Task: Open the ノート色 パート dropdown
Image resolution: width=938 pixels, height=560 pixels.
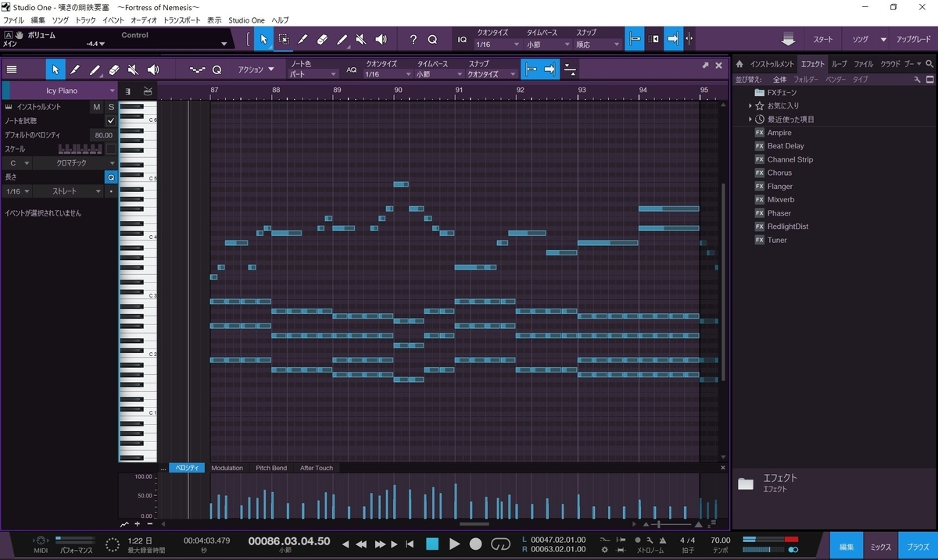Action: point(313,74)
